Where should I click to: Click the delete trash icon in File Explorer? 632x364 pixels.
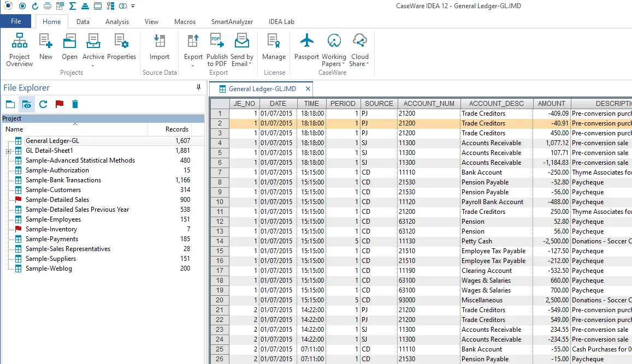75,104
